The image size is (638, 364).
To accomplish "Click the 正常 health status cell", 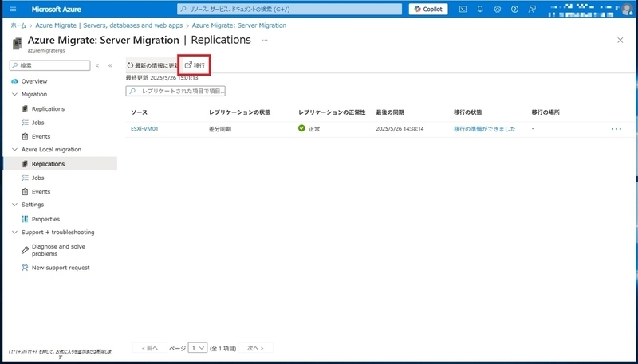I will tap(309, 129).
